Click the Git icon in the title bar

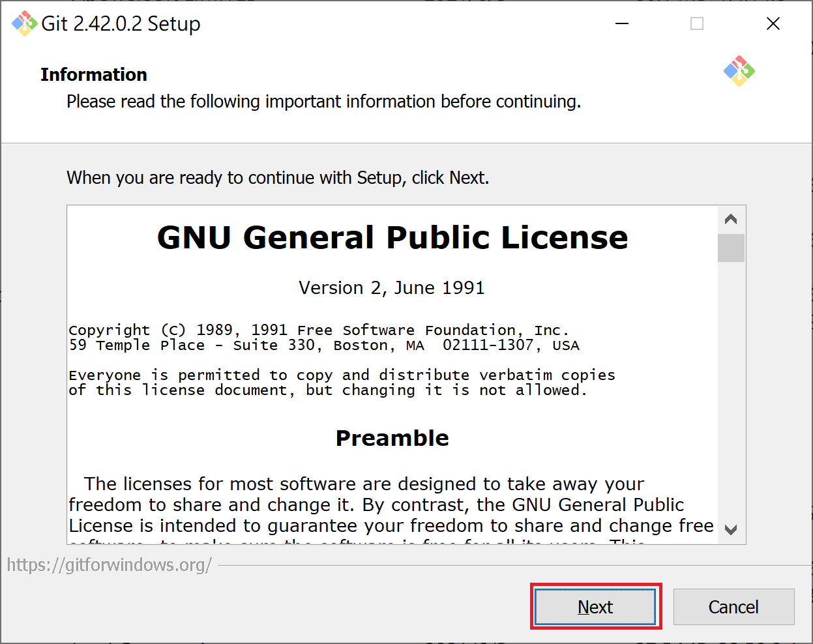coord(25,23)
